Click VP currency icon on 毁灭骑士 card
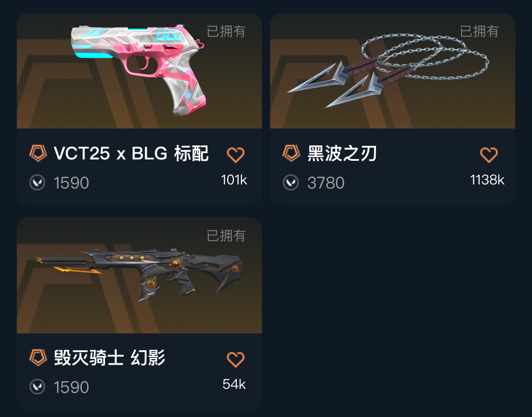This screenshot has height=417, width=532. pyautogui.click(x=37, y=387)
